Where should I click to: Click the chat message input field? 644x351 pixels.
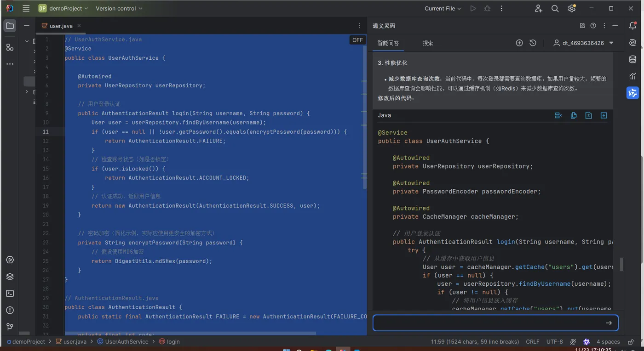(x=495, y=323)
